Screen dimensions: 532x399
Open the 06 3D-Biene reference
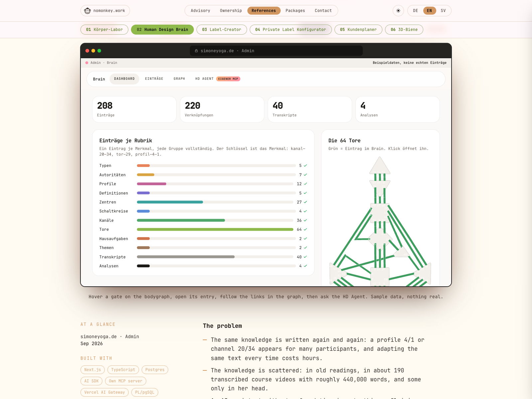tap(404, 30)
